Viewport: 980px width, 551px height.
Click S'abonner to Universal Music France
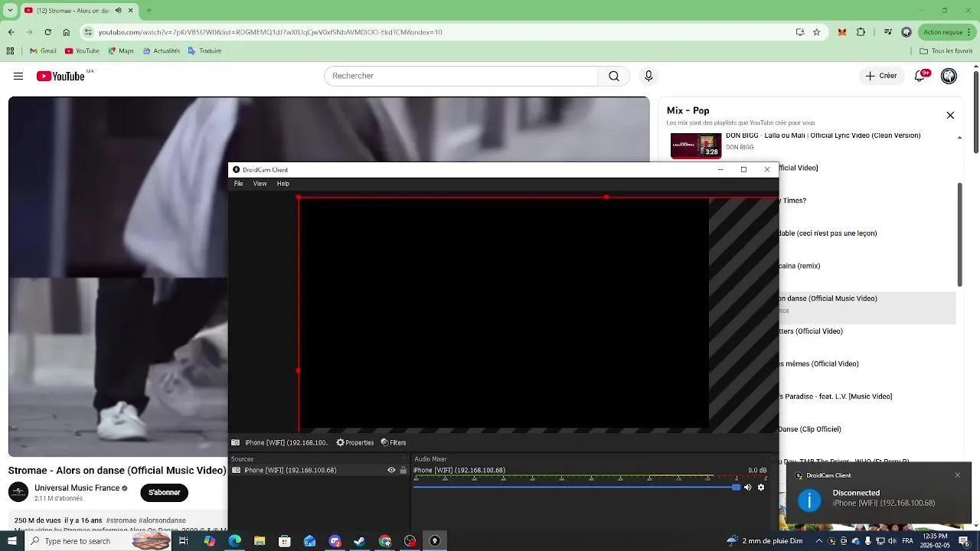[x=164, y=492]
